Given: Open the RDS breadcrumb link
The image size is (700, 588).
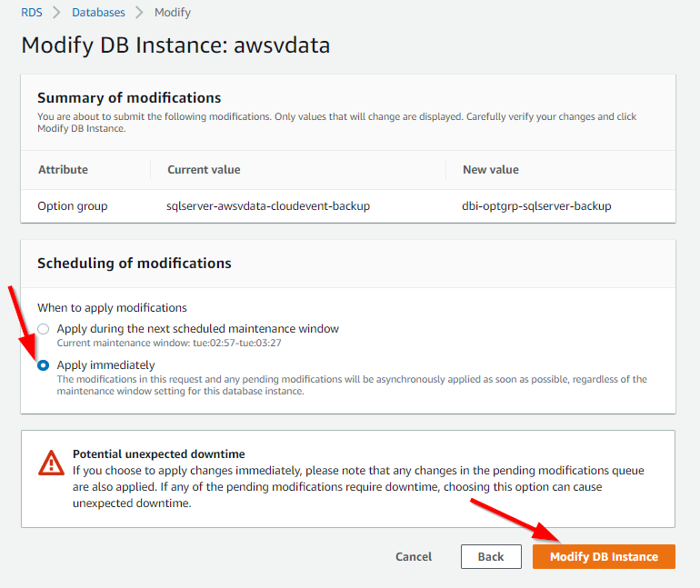Looking at the screenshot, I should pyautogui.click(x=32, y=13).
